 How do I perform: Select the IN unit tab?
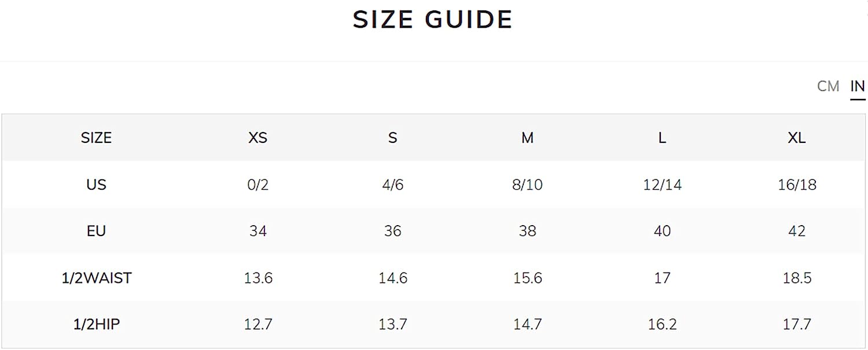[858, 86]
